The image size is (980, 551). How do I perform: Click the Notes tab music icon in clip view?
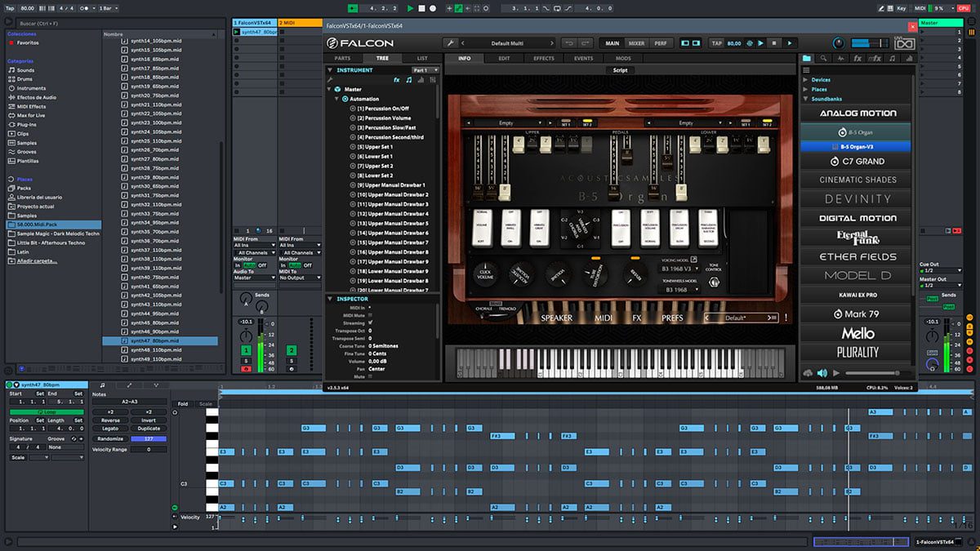[x=102, y=384]
